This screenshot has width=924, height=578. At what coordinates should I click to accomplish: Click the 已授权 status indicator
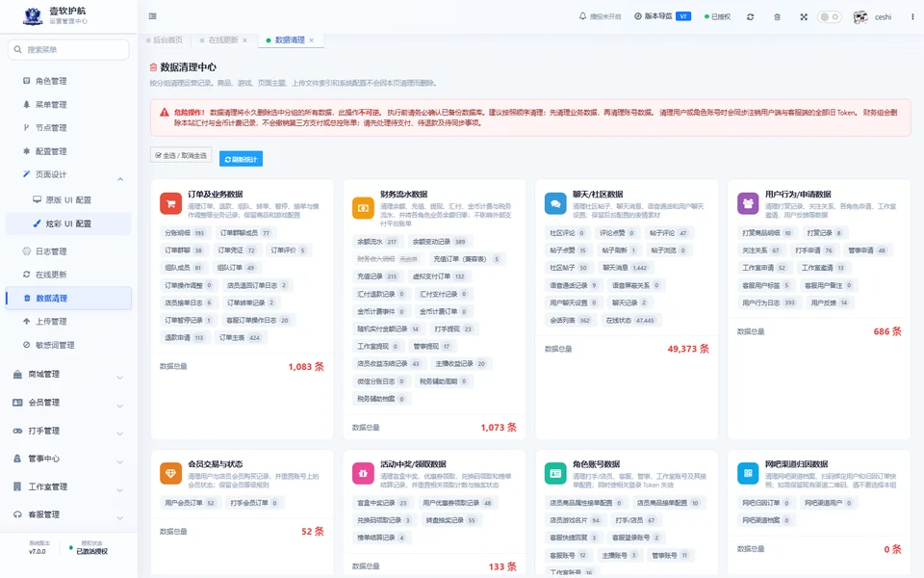point(717,16)
